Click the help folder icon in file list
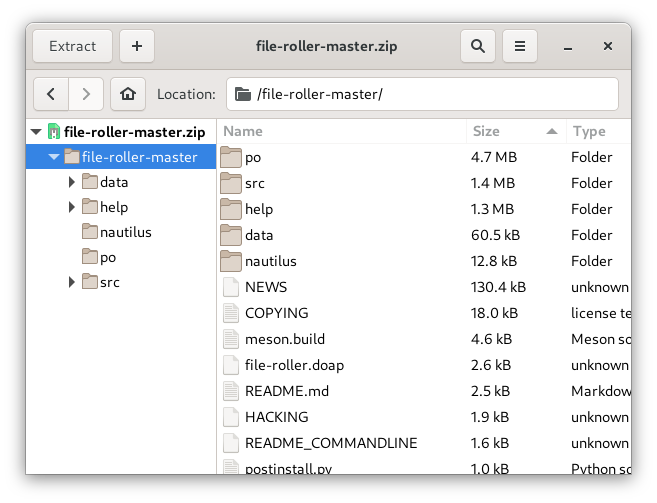 pos(231,209)
